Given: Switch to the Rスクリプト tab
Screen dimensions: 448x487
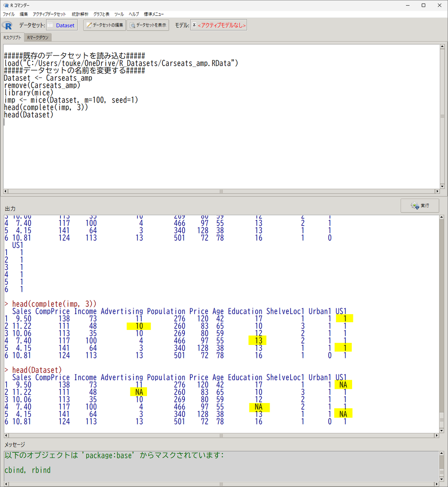Looking at the screenshot, I should pyautogui.click(x=13, y=37).
